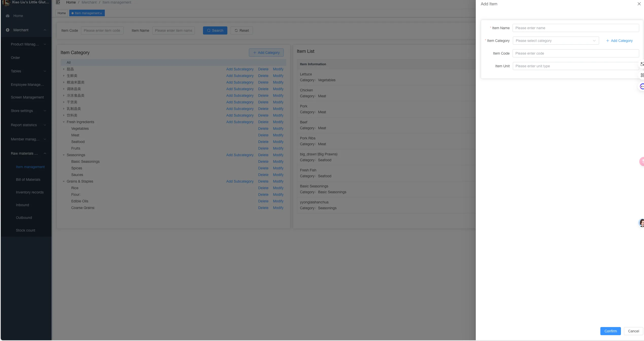
Task: Open the purple chat assistant floating icon
Action: [642, 87]
